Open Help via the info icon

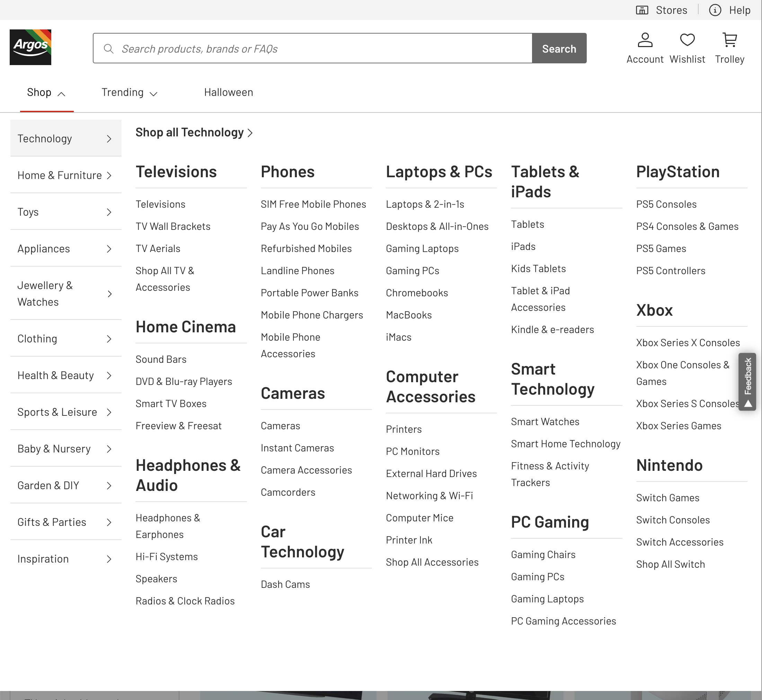pos(715,10)
